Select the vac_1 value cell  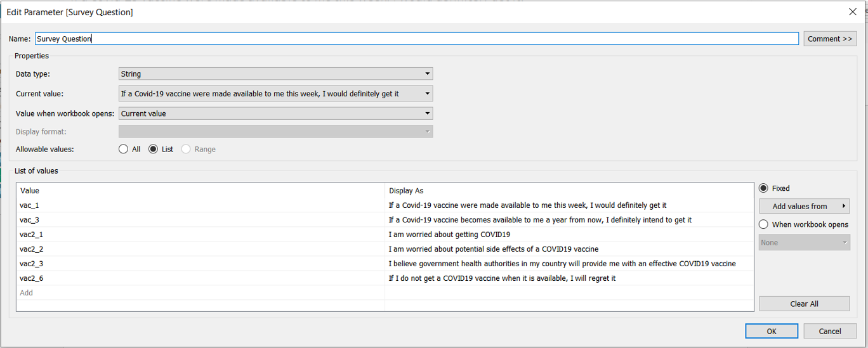pos(201,205)
